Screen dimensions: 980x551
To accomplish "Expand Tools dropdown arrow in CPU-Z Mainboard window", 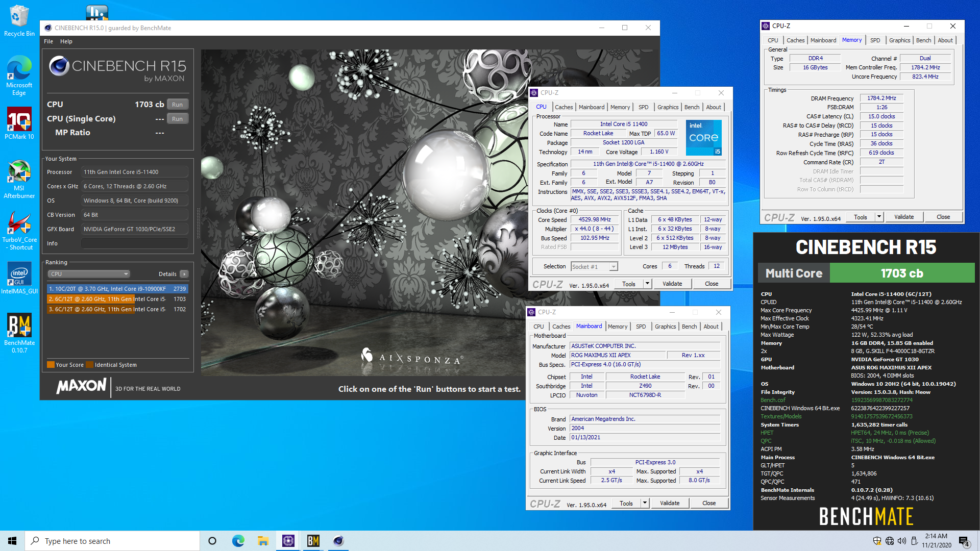I will (x=645, y=503).
